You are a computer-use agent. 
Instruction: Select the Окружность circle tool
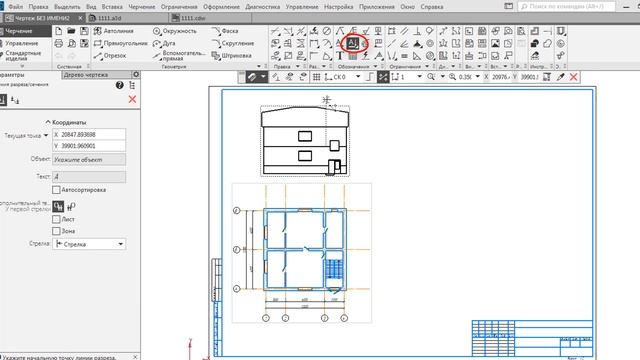(174, 31)
